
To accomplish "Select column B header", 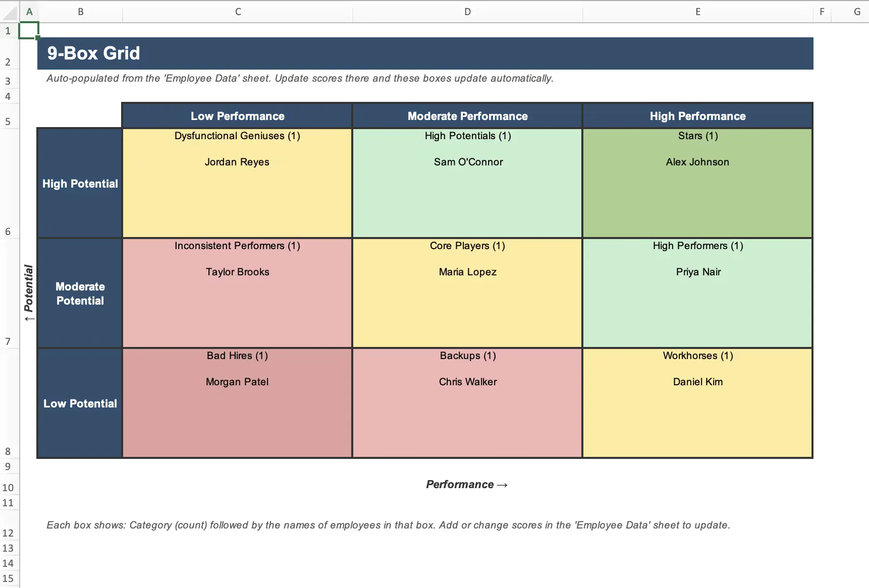I will (80, 12).
